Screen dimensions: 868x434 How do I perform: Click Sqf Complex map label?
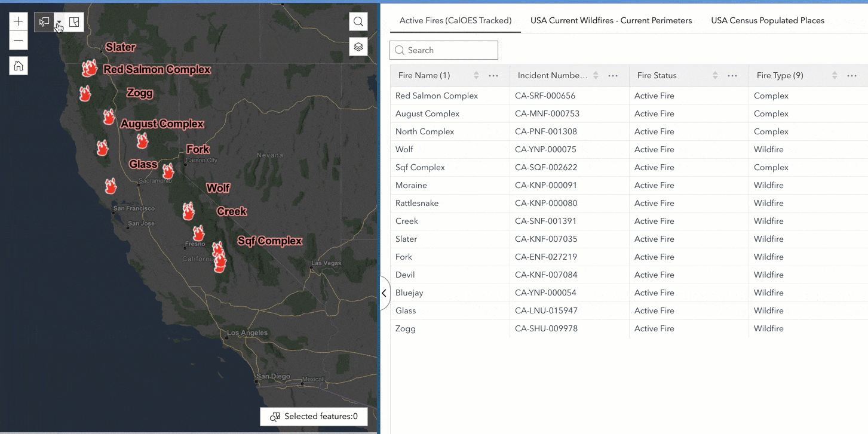click(270, 241)
